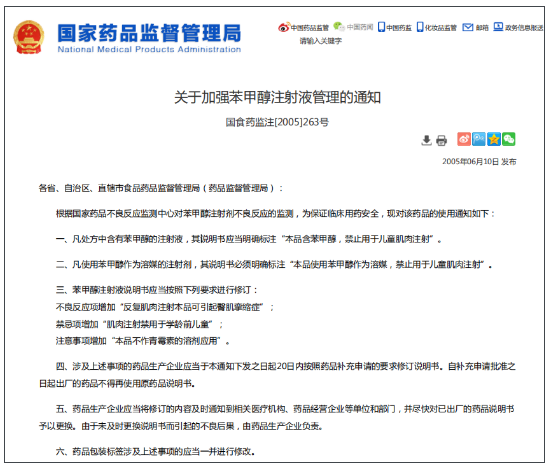547x470 pixels.
Task: Click the 请输入关键字 search field
Action: point(321,41)
